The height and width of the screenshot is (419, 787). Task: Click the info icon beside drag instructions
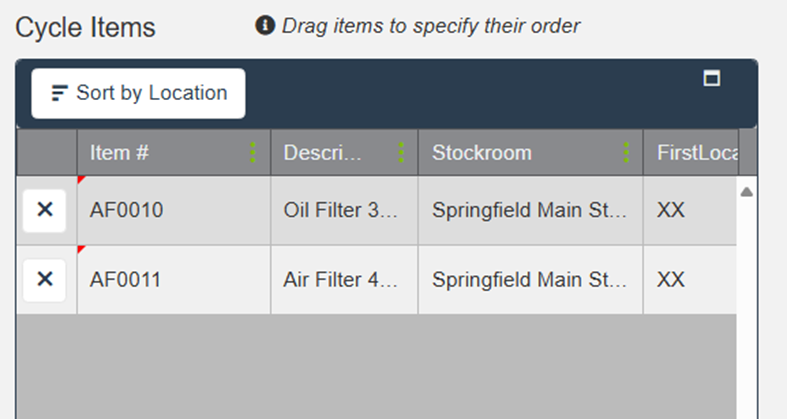[265, 26]
